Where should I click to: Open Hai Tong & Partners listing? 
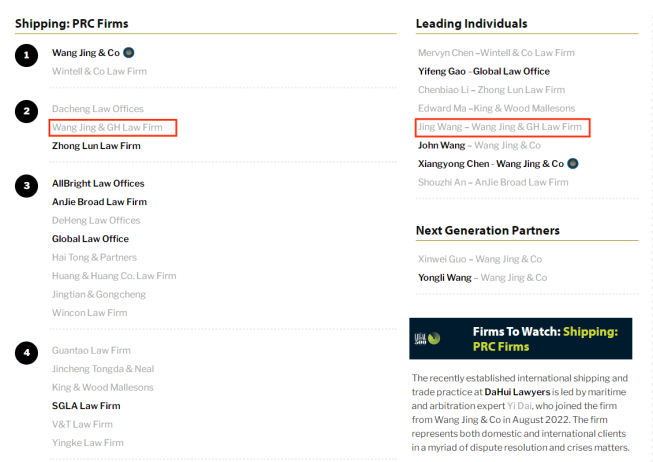pyautogui.click(x=94, y=257)
